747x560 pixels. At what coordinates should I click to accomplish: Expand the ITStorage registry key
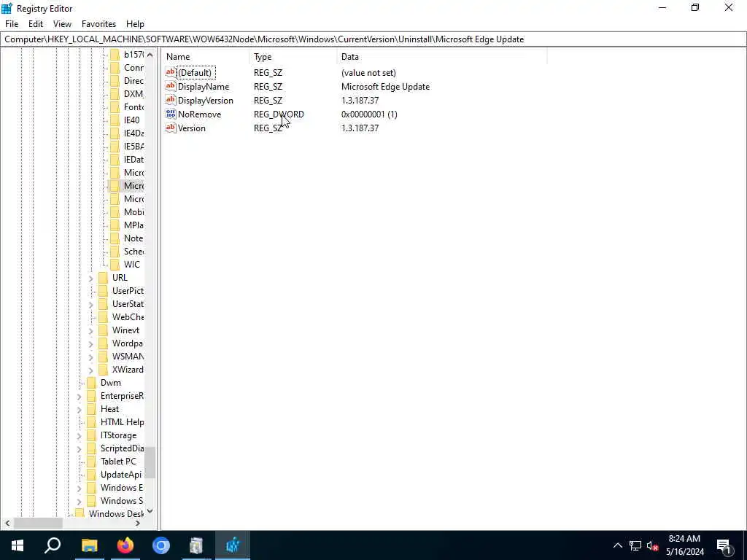pyautogui.click(x=79, y=436)
